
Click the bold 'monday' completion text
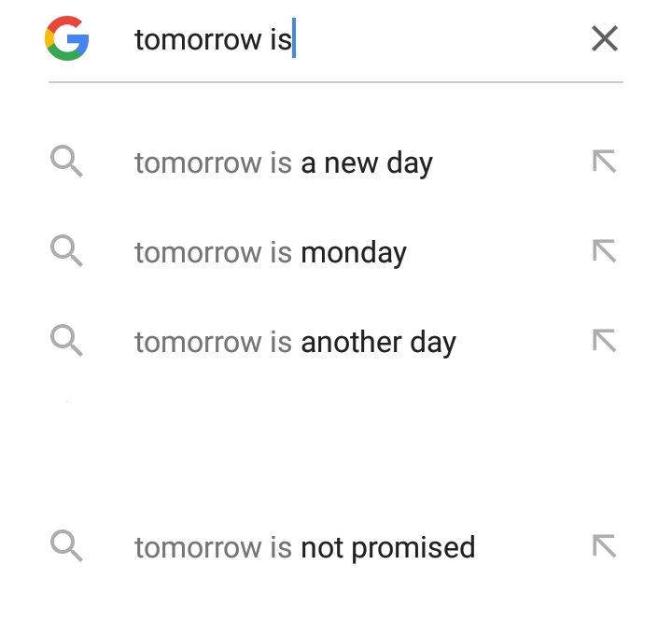click(354, 254)
